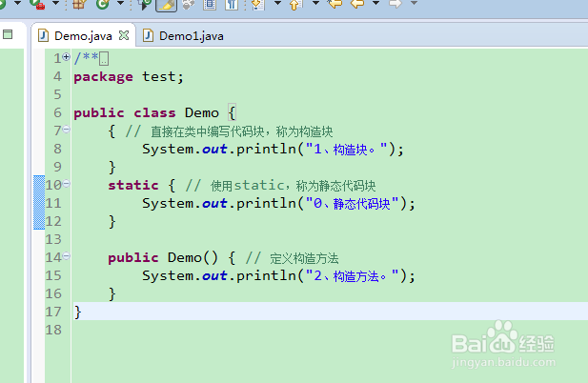Click the word "static" on line 10
Screen dimensions: 588x383
[x=133, y=185]
